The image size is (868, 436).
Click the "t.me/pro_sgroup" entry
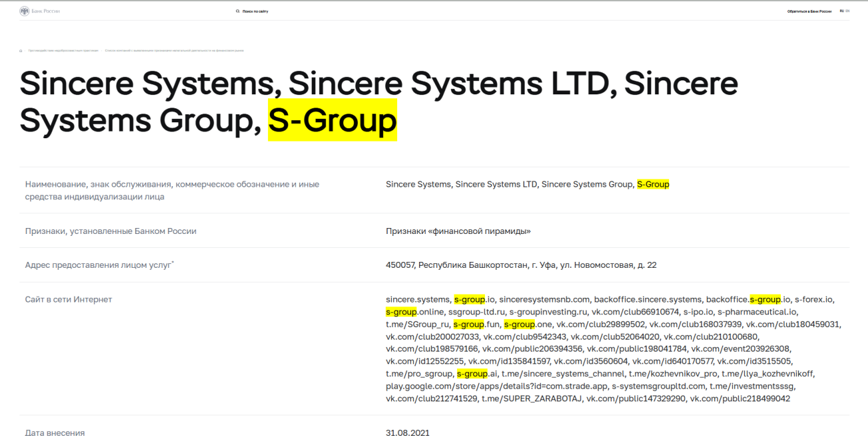pos(419,374)
